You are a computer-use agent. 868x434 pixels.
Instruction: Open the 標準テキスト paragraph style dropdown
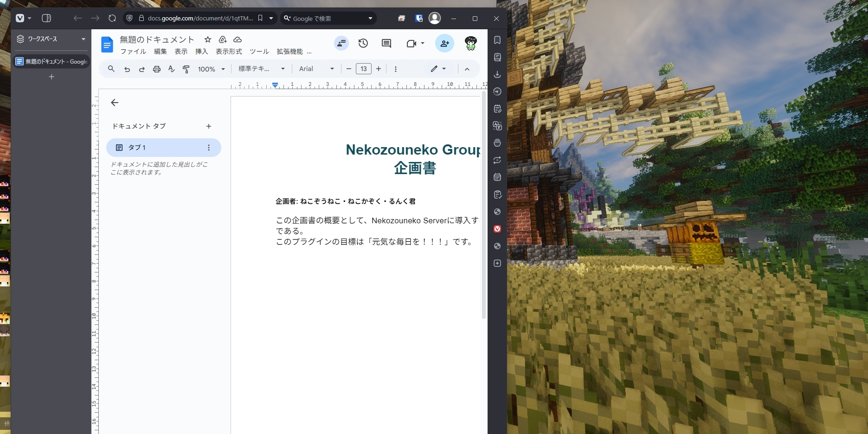point(260,69)
